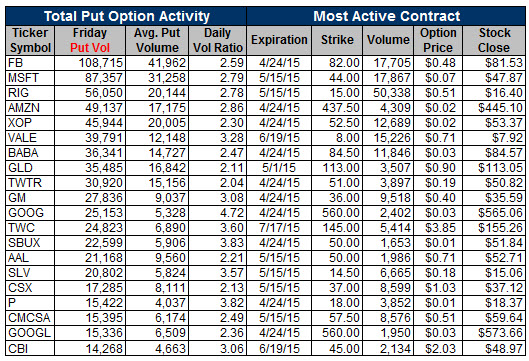Select the Total Put Option Activity title

[127, 16]
